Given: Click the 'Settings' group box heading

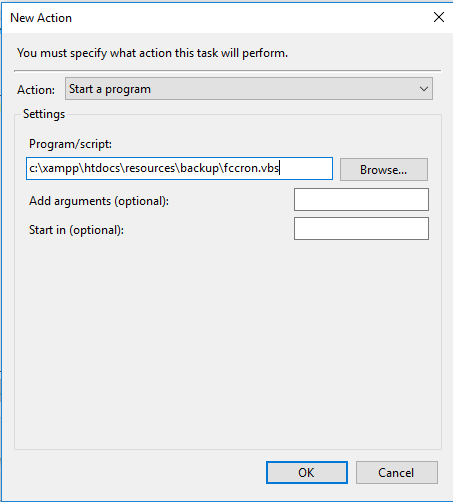Looking at the screenshot, I should [x=44, y=114].
